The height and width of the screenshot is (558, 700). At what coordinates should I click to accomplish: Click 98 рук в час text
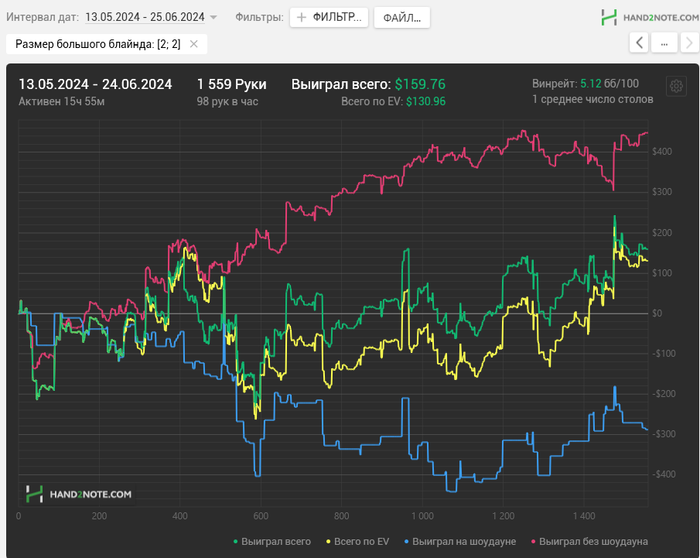point(227,101)
